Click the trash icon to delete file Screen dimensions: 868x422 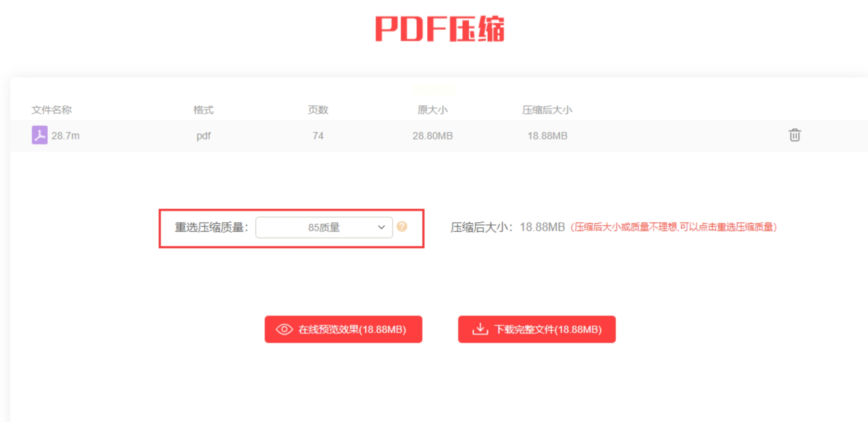tap(794, 135)
